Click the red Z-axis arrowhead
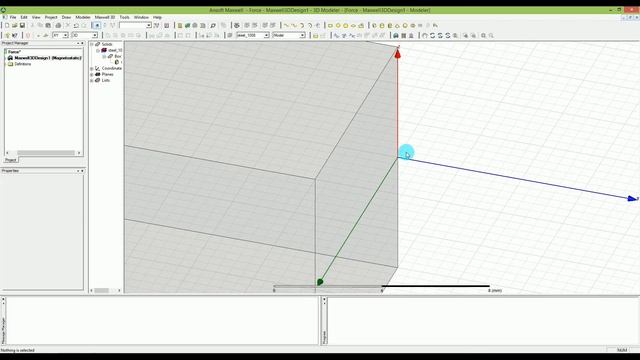Image resolution: width=640 pixels, height=360 pixels. click(398, 53)
